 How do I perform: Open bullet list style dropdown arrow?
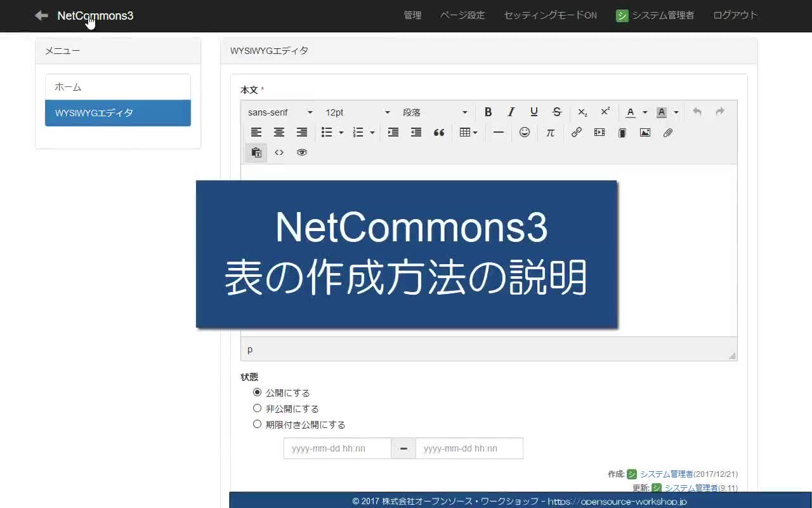point(341,133)
